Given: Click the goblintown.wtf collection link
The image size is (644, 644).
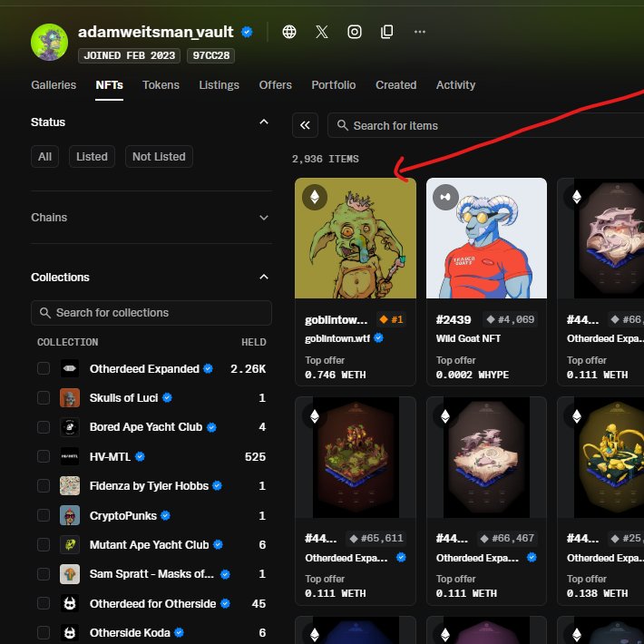Looking at the screenshot, I should 337,338.
